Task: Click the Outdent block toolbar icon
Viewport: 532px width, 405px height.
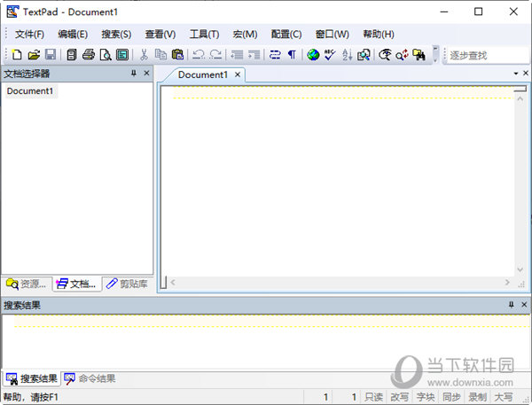Action: [237, 55]
